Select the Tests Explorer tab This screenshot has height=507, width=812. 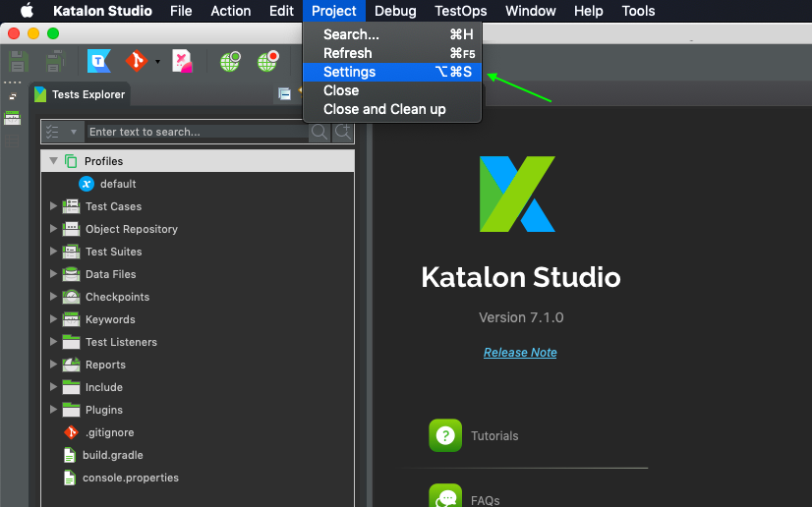[x=81, y=94]
